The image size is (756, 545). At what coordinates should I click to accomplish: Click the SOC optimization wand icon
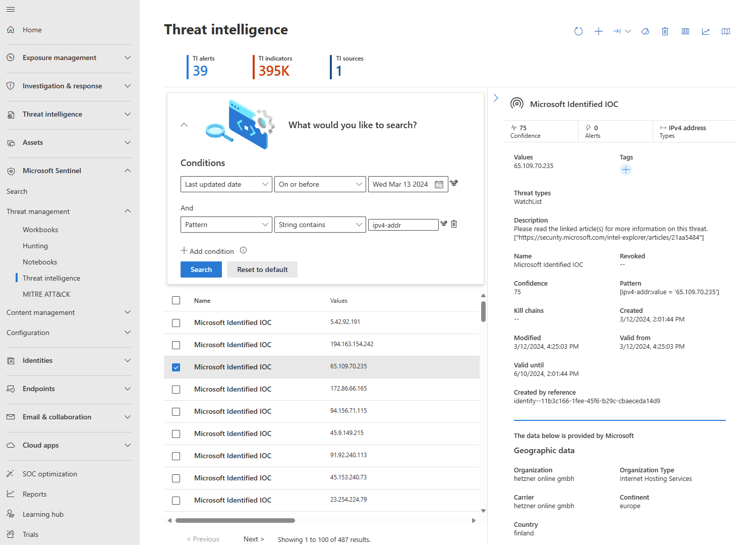click(11, 474)
